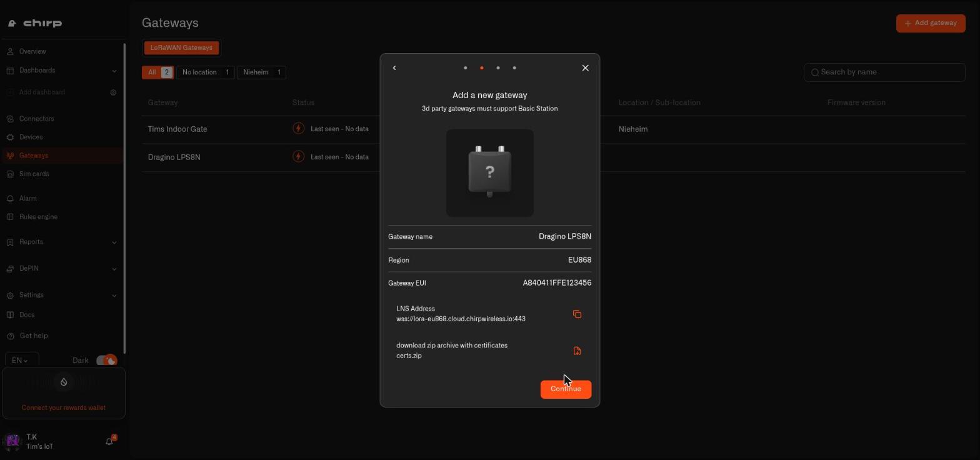
Task: Click the Tim's IoT organization name
Action: 39,446
